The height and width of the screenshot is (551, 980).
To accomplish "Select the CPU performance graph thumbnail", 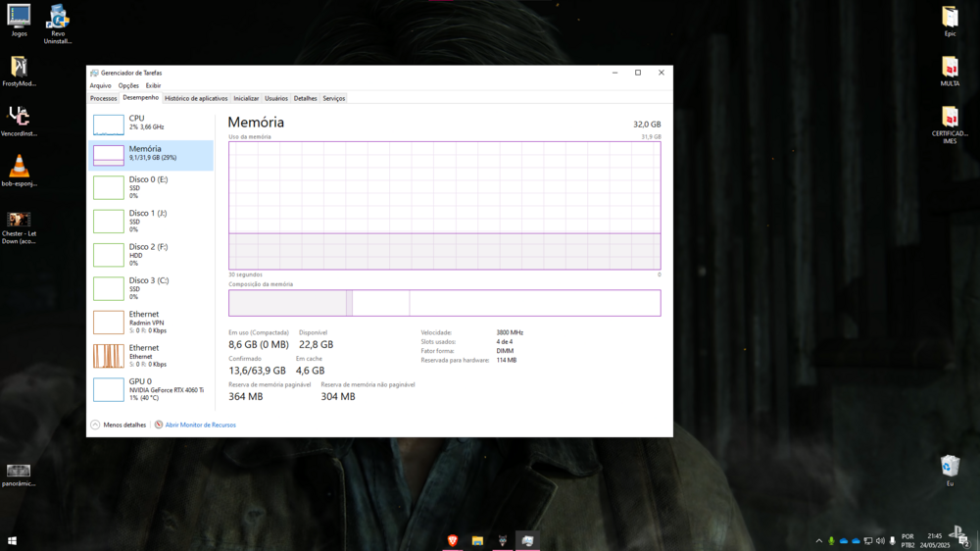I will [109, 125].
